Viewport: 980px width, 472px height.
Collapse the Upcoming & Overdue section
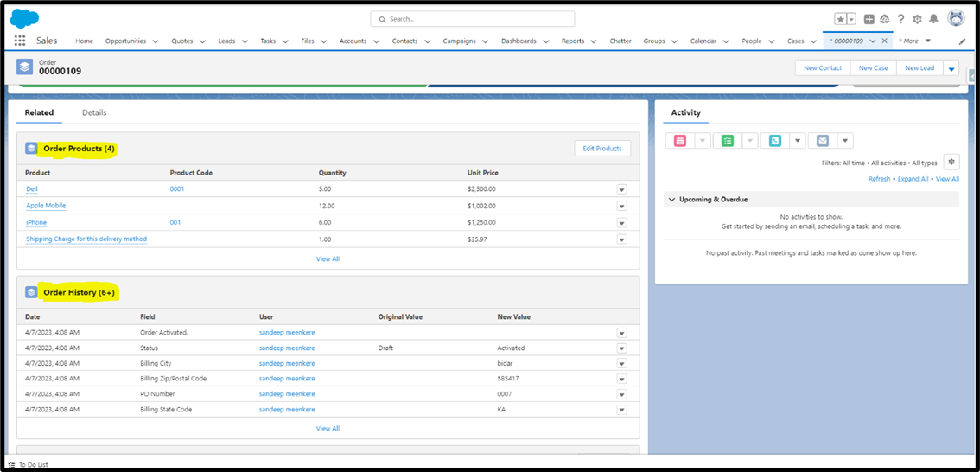tap(672, 200)
